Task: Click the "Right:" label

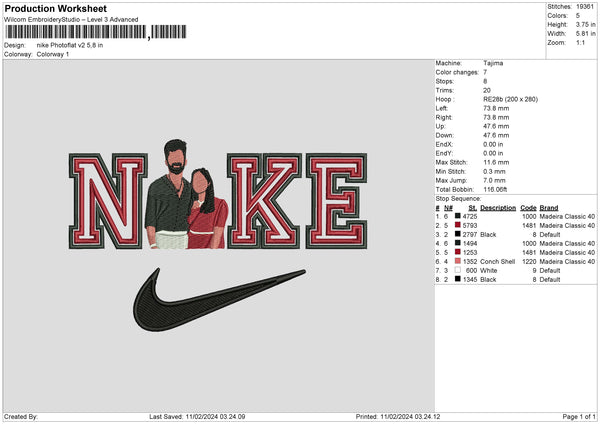Action: click(x=444, y=117)
